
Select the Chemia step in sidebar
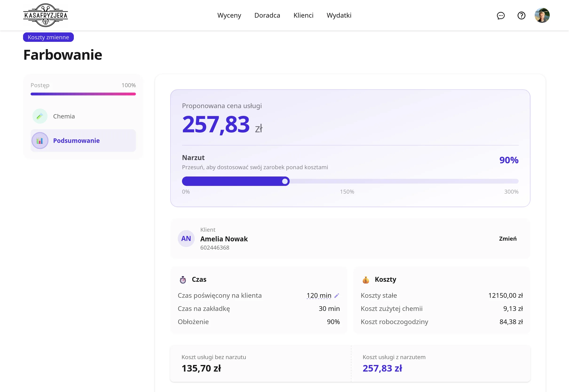tap(83, 116)
